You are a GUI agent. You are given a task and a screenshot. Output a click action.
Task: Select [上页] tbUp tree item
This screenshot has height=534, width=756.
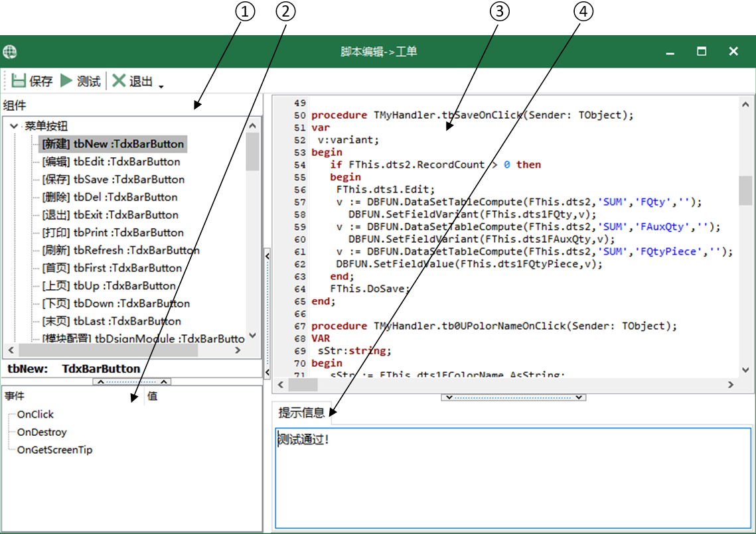point(109,286)
